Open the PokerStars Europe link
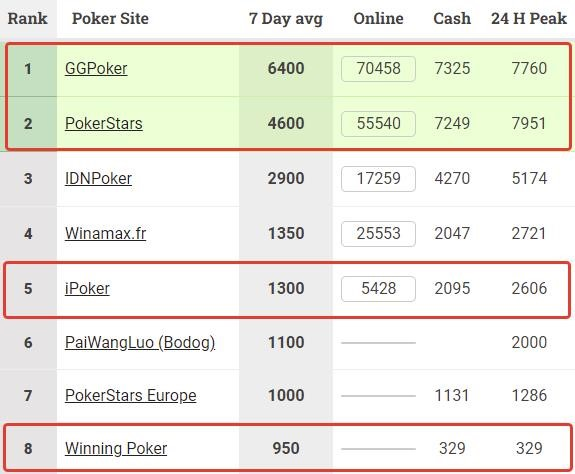 (x=131, y=396)
